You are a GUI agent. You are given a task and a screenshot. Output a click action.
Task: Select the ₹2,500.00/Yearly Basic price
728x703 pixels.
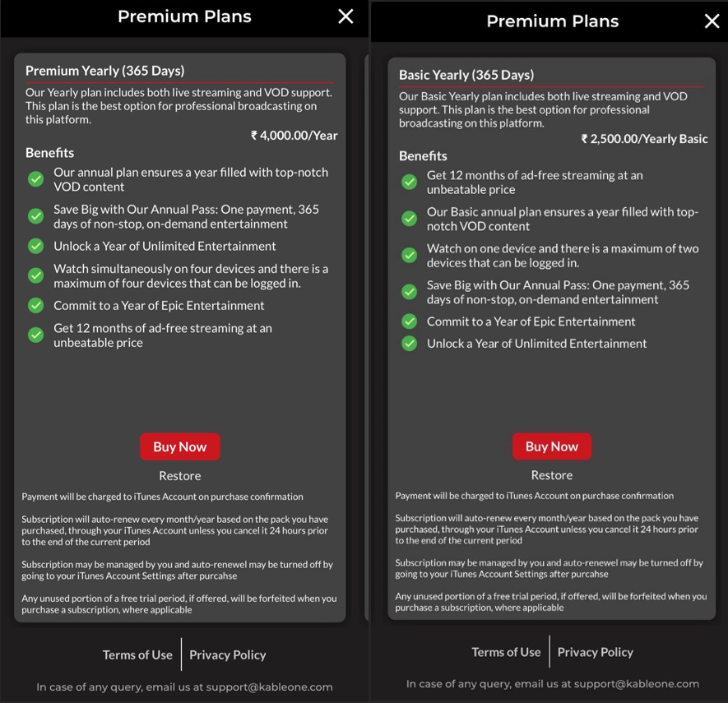pyautogui.click(x=644, y=139)
